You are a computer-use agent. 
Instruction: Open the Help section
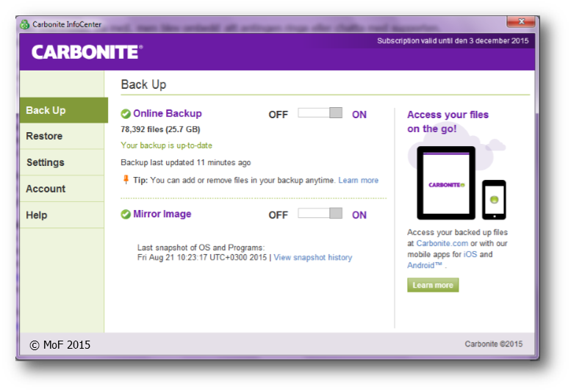[x=63, y=215]
